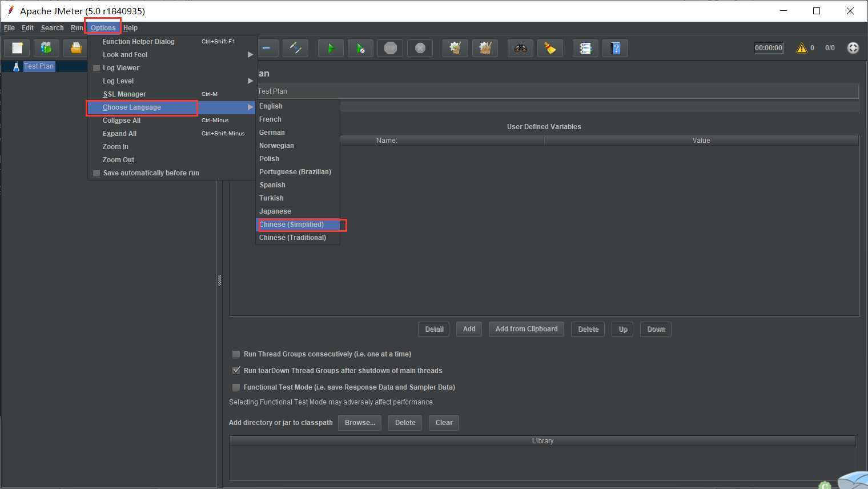The height and width of the screenshot is (489, 868).
Task: Choose French language
Action: click(298, 119)
